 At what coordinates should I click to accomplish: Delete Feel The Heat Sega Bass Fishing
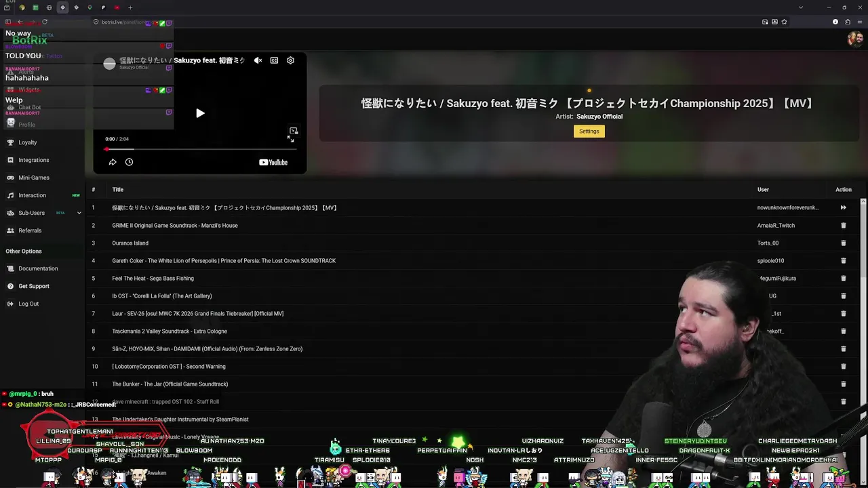tap(844, 278)
